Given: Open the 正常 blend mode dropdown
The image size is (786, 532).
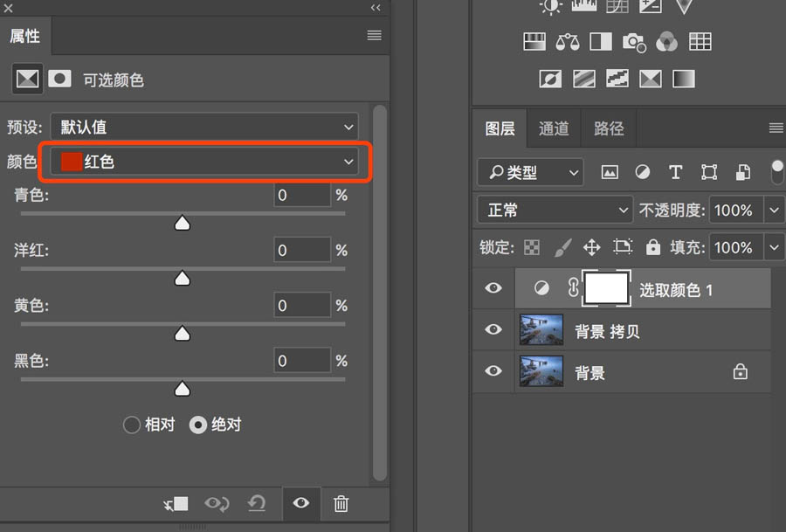Looking at the screenshot, I should pyautogui.click(x=555, y=210).
